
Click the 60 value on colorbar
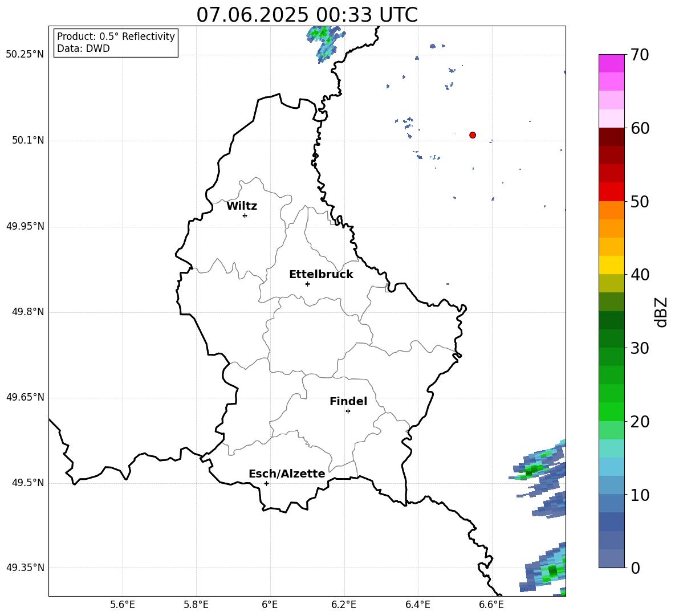tap(640, 128)
